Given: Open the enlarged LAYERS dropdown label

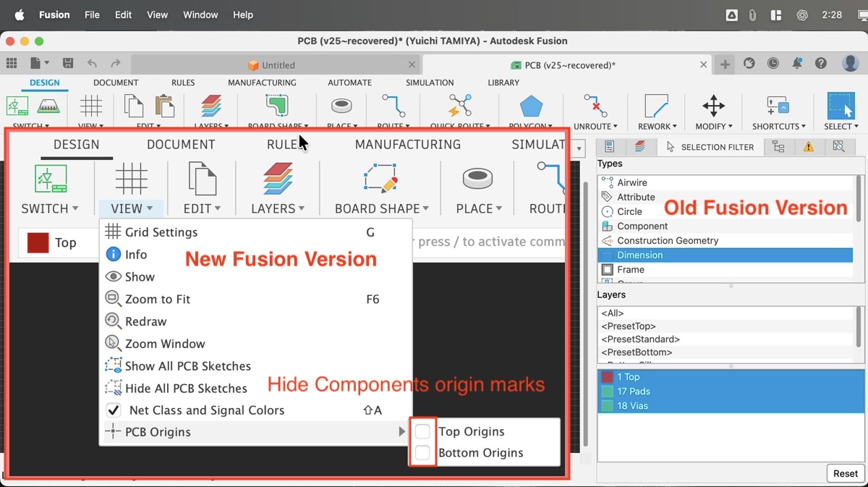Looking at the screenshot, I should [278, 208].
